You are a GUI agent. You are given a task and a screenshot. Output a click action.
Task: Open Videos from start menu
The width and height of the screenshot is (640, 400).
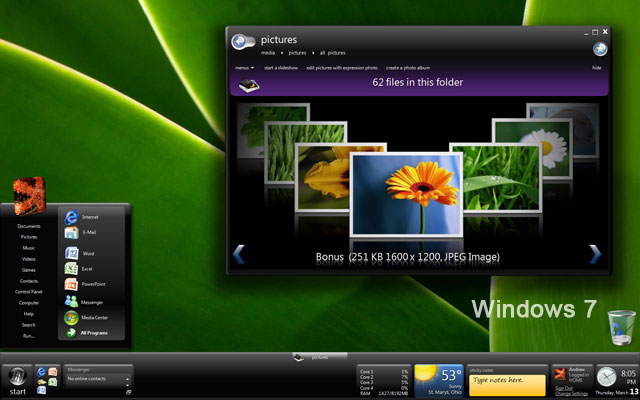(x=29, y=259)
